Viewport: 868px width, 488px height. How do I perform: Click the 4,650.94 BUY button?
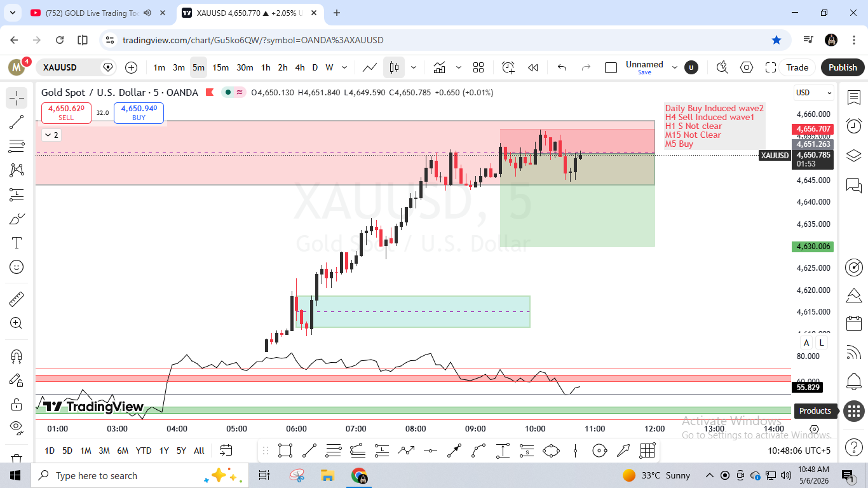pyautogui.click(x=139, y=112)
